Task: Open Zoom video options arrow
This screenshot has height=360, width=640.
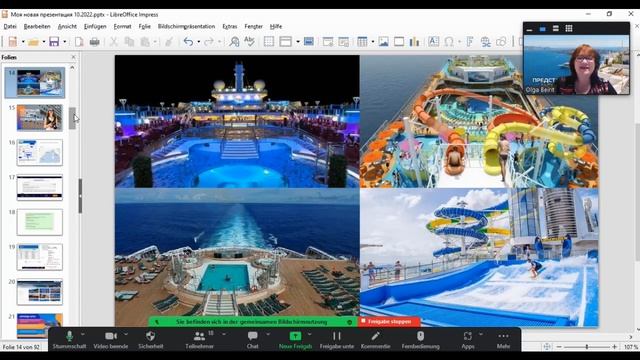Action: (126, 334)
